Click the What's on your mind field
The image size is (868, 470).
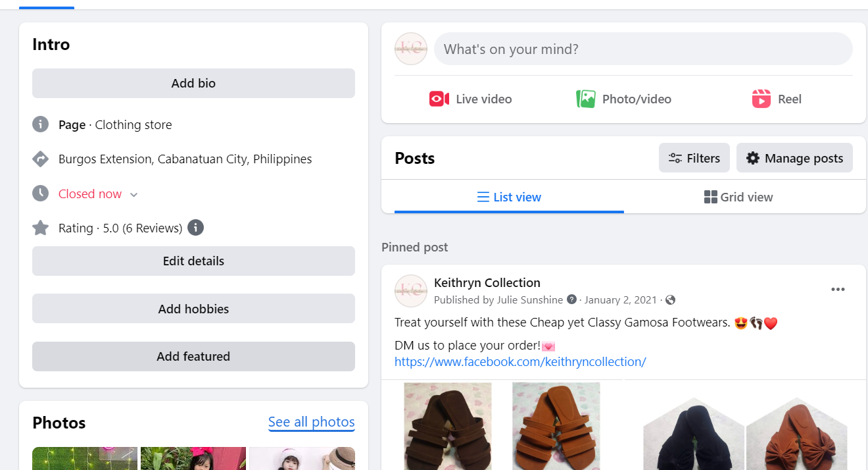(642, 49)
